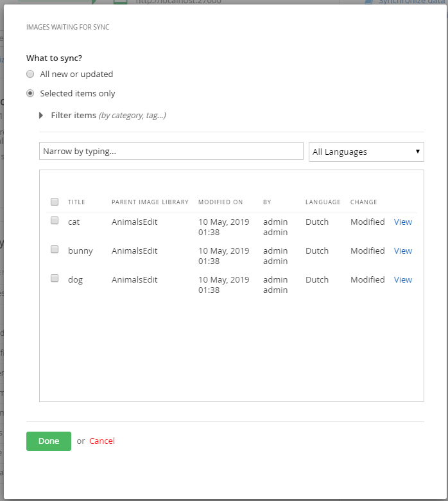Click Modified status in the cat row
This screenshot has width=448, height=501.
click(x=368, y=222)
